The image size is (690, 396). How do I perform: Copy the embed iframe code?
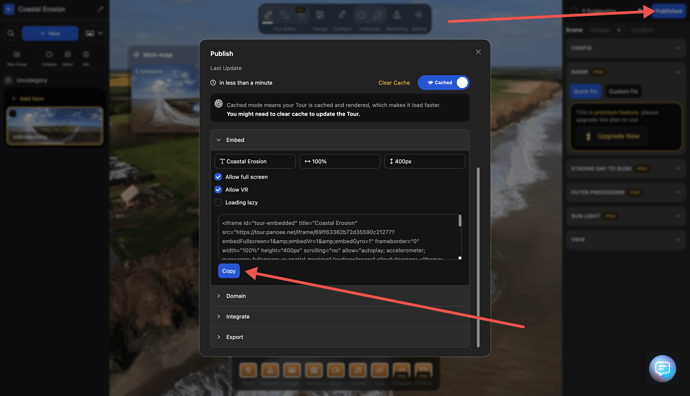229,271
